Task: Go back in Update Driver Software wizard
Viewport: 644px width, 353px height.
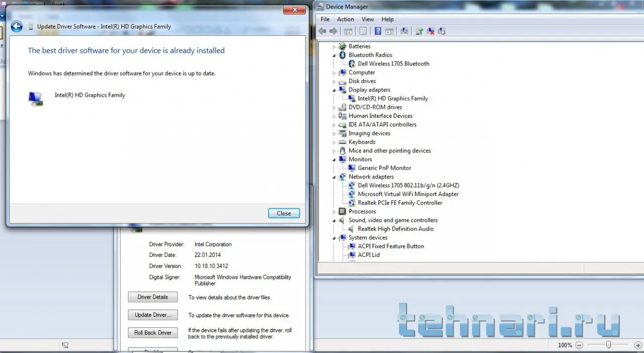Action: click(x=17, y=27)
